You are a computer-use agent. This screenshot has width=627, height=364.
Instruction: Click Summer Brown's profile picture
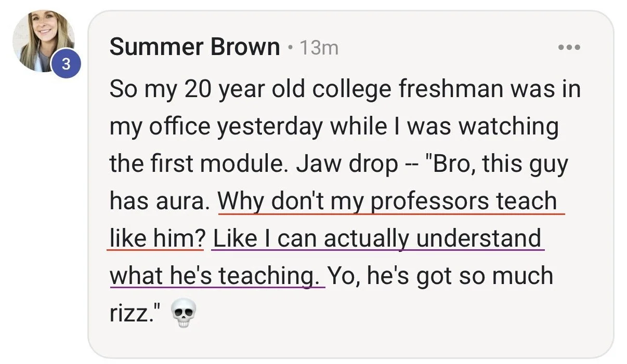pos(43,39)
